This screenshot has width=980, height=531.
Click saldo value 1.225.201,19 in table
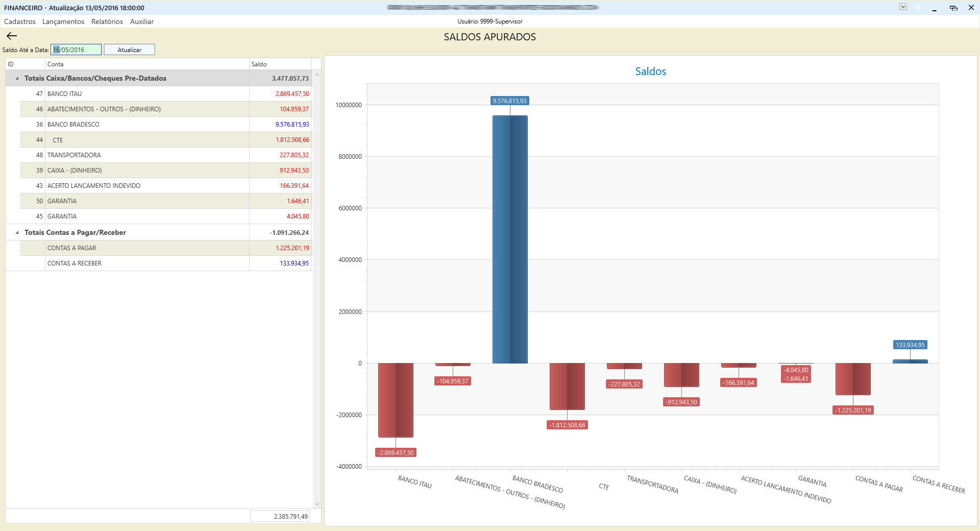292,248
